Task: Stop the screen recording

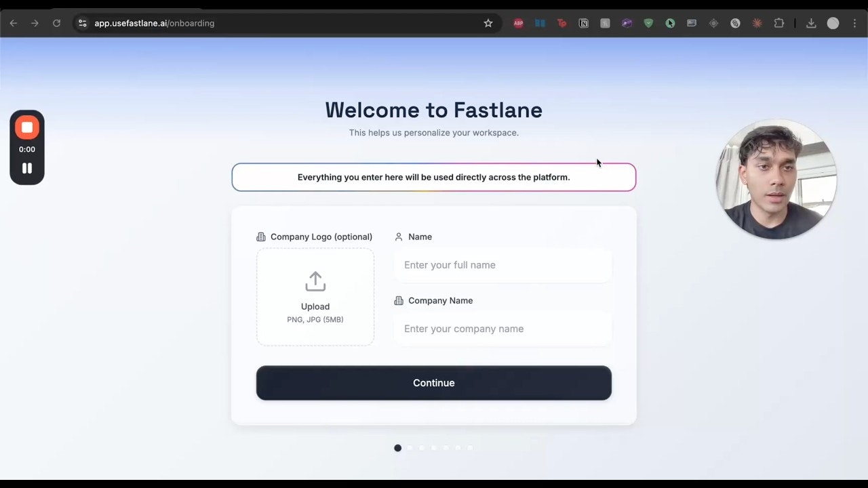Action: (26, 127)
